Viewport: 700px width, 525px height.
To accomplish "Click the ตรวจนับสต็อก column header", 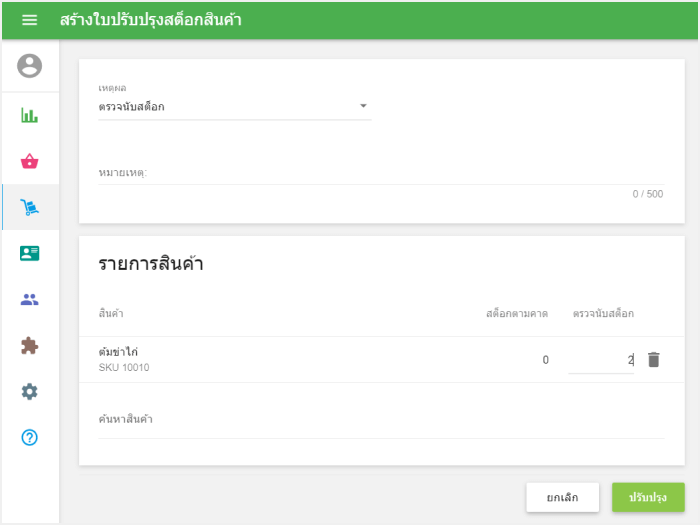I will 603,313.
